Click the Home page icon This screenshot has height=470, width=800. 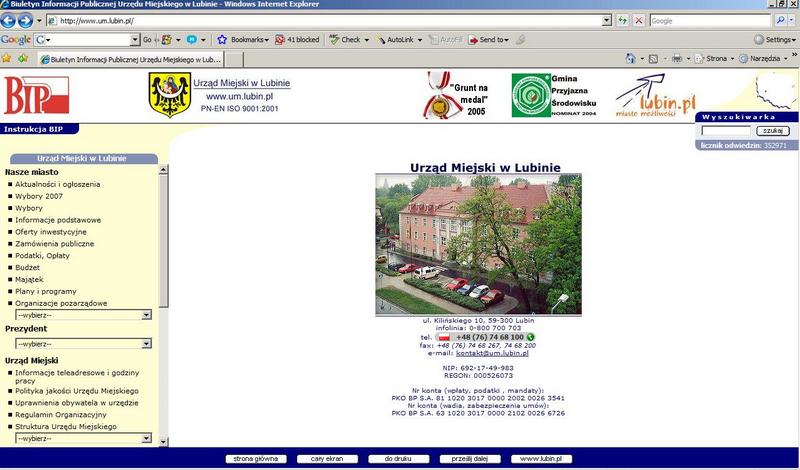(x=631, y=59)
